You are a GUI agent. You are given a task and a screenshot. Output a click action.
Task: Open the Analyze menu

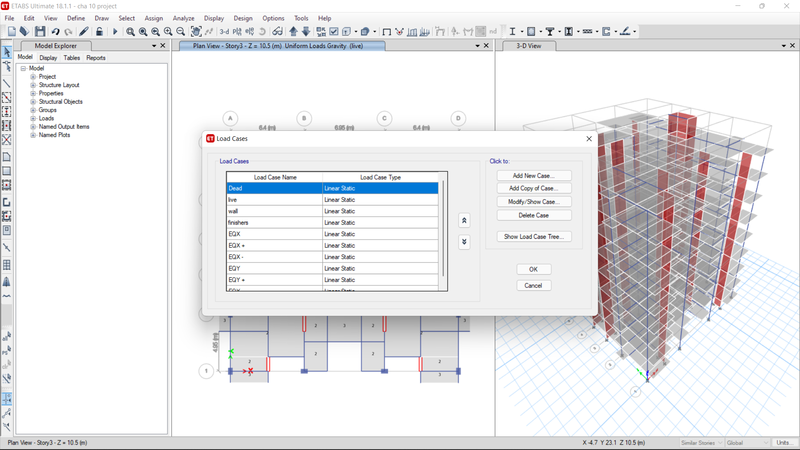pos(183,18)
